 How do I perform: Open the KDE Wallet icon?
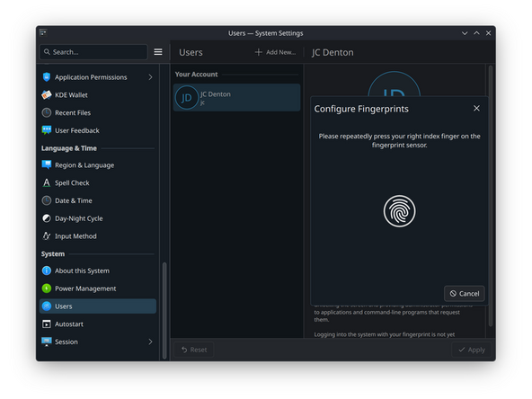pos(47,95)
